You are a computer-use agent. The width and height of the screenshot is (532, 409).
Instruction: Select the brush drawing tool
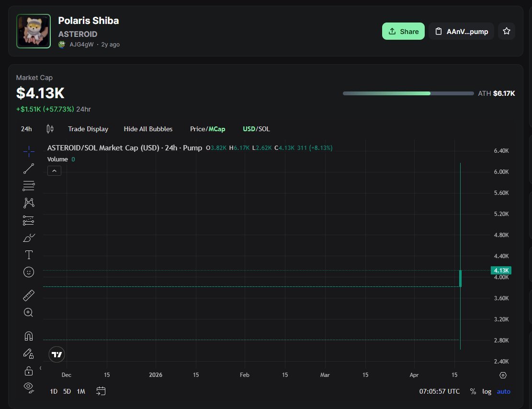[x=29, y=238]
